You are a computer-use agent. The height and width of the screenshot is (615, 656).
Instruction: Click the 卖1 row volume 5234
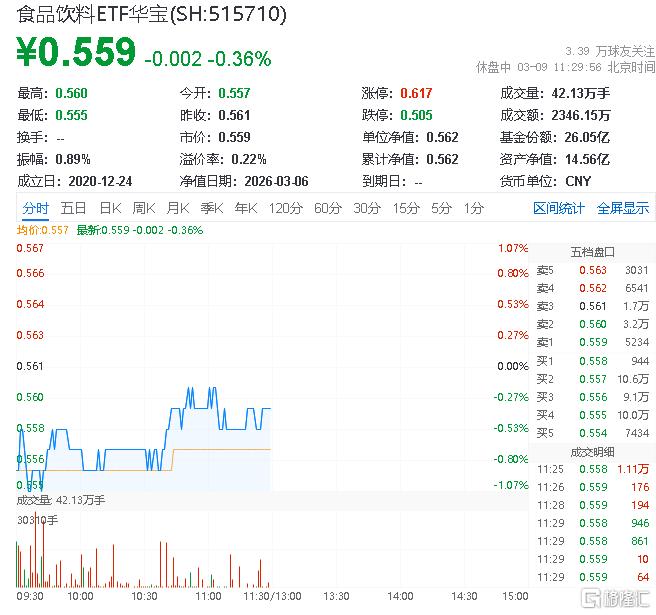point(637,342)
